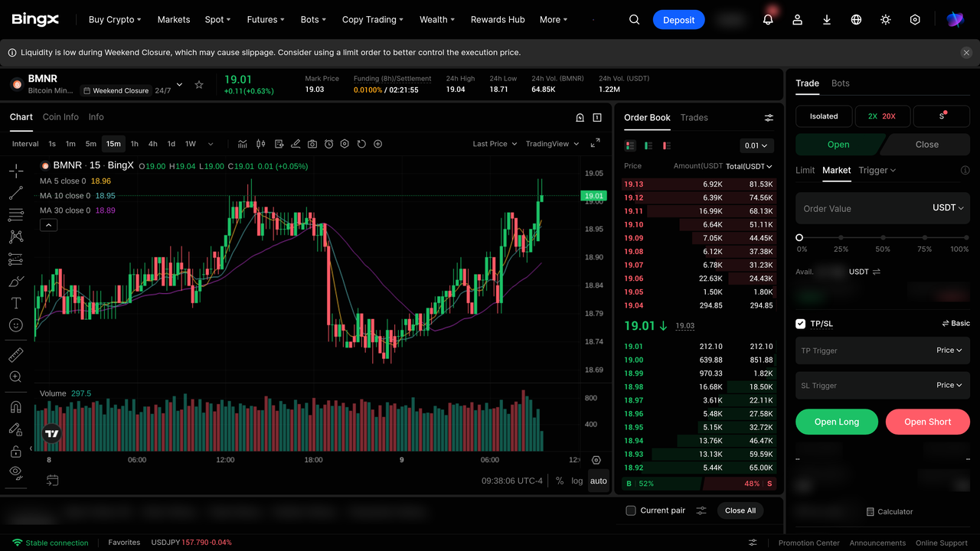The height and width of the screenshot is (551, 980).
Task: Collapse the chart indicator legend
Action: pos(48,225)
